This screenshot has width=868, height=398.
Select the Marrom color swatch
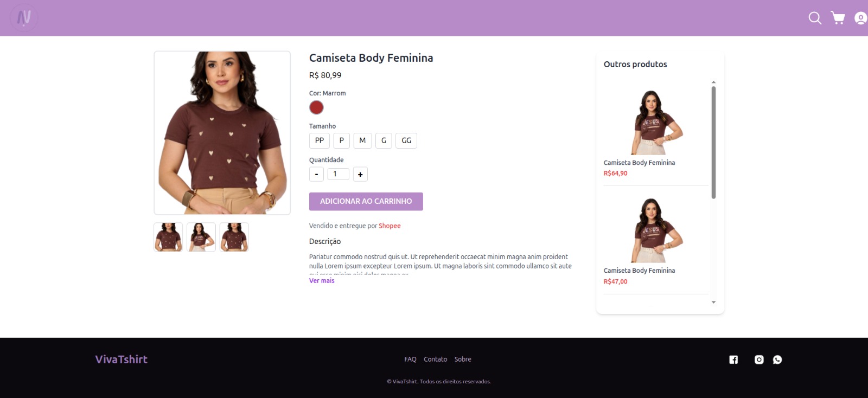(316, 107)
